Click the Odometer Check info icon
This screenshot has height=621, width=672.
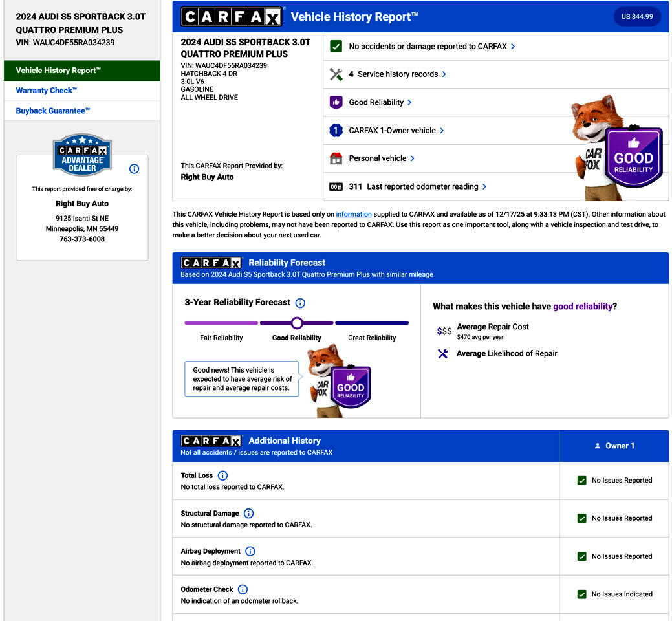243,589
